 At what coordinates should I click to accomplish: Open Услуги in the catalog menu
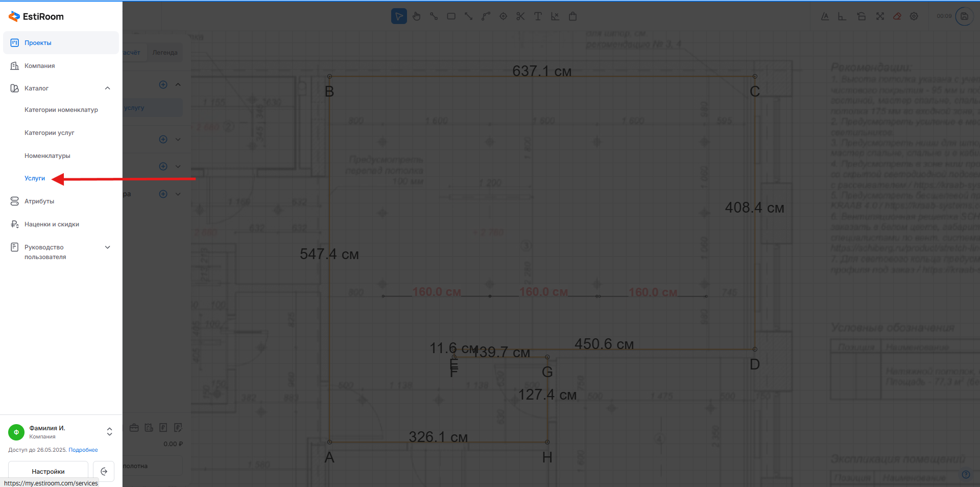[x=35, y=178]
